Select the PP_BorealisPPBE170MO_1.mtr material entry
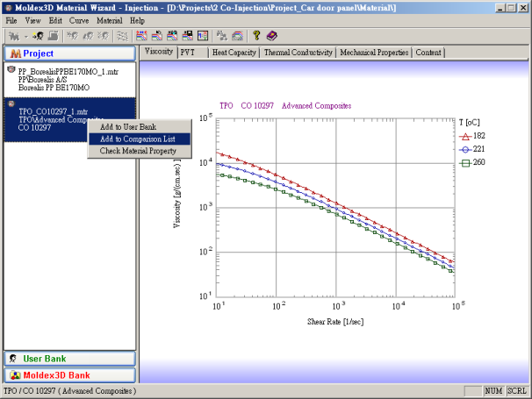The width and height of the screenshot is (532, 399). point(69,79)
